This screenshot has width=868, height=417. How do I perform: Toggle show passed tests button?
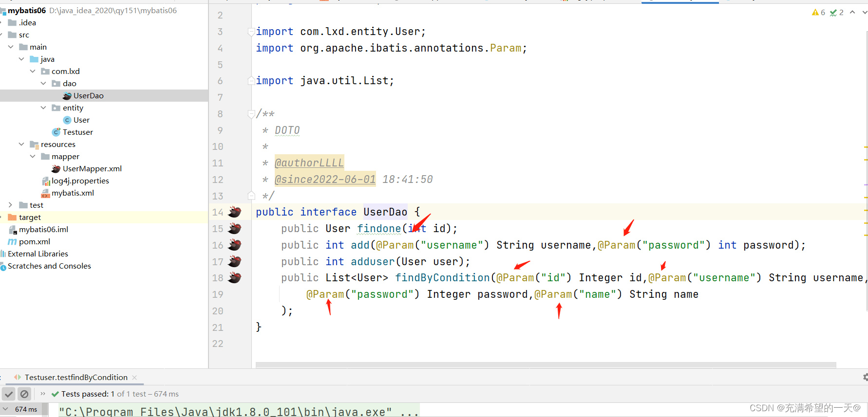click(9, 394)
